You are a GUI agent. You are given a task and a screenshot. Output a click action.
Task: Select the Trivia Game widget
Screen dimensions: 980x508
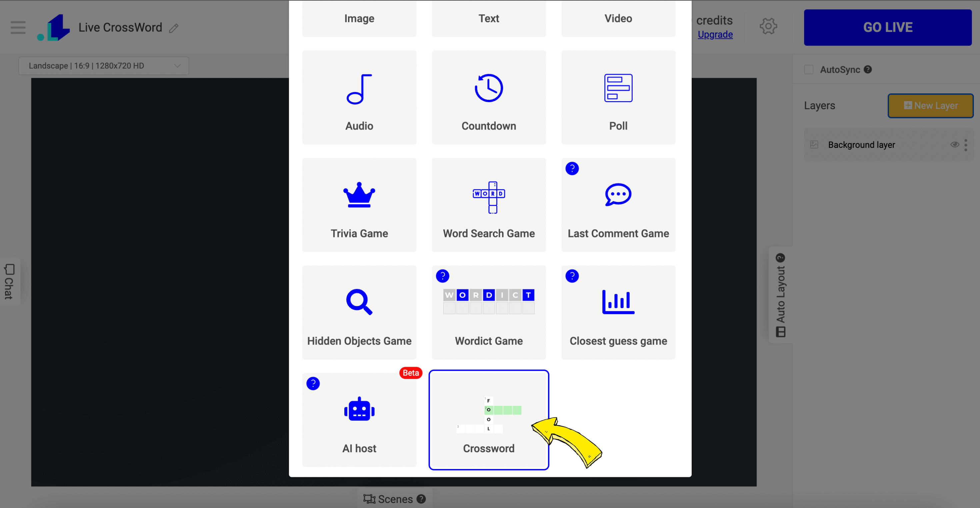[359, 205]
